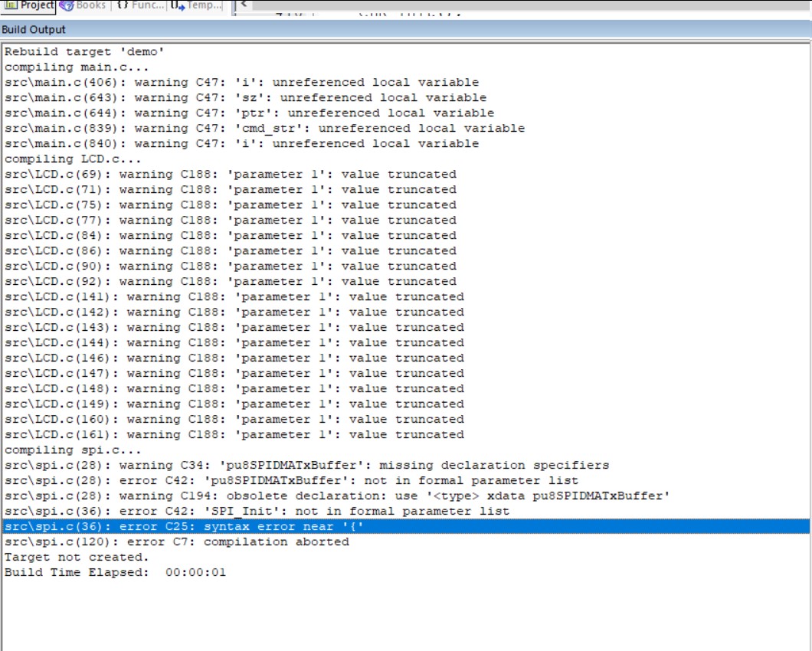Click the Books tab icon
Viewport: 812px width, 651px height.
[66, 5]
